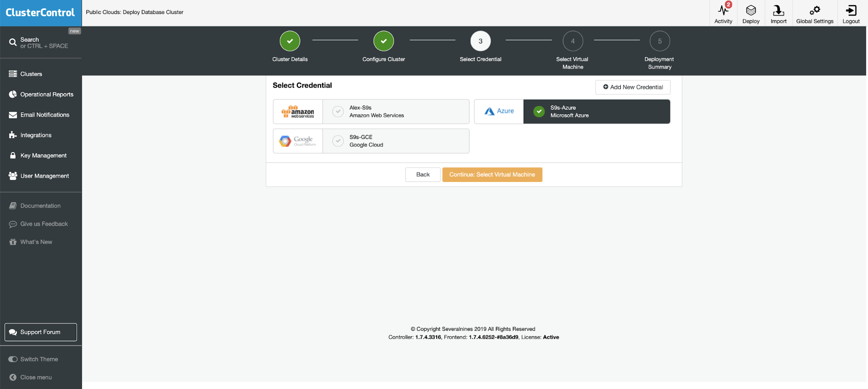868x389 pixels.
Task: Open the Documentation link
Action: [40, 206]
